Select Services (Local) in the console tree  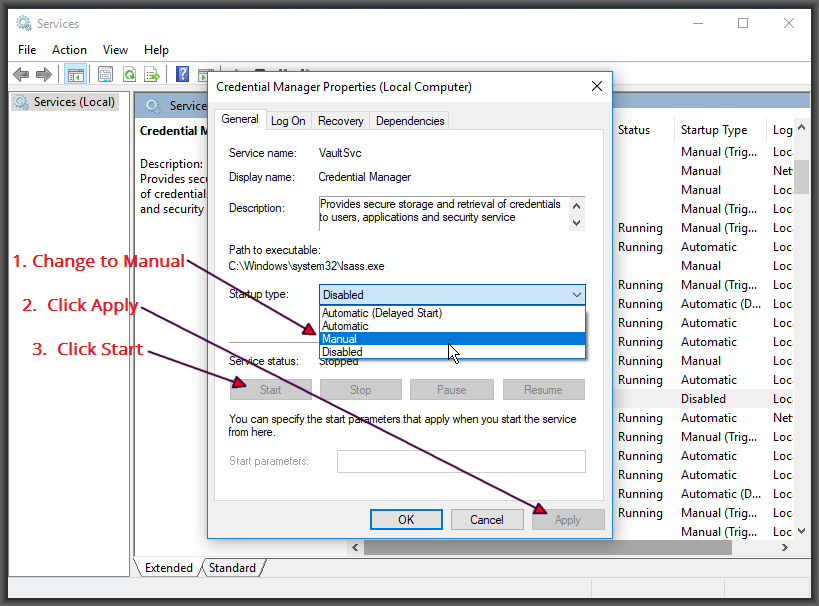pos(73,102)
